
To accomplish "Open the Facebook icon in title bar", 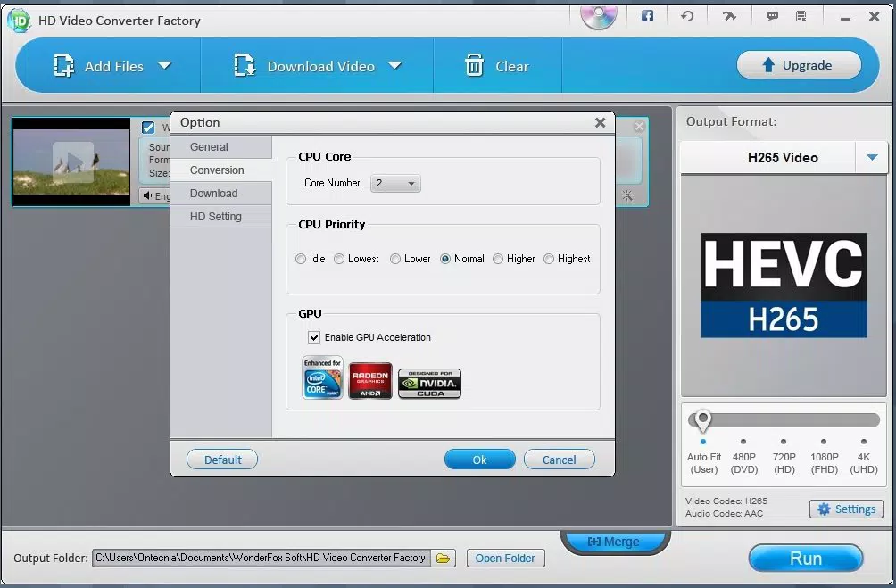I will [x=647, y=16].
